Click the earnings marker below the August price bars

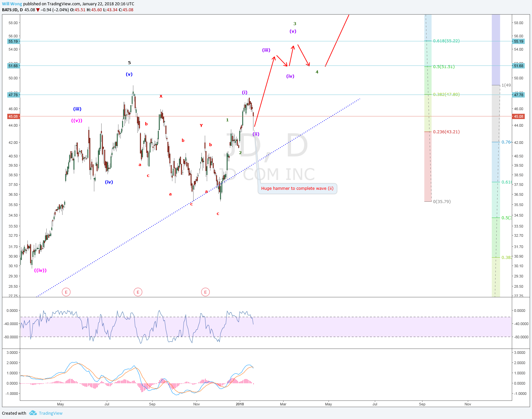pos(138,292)
